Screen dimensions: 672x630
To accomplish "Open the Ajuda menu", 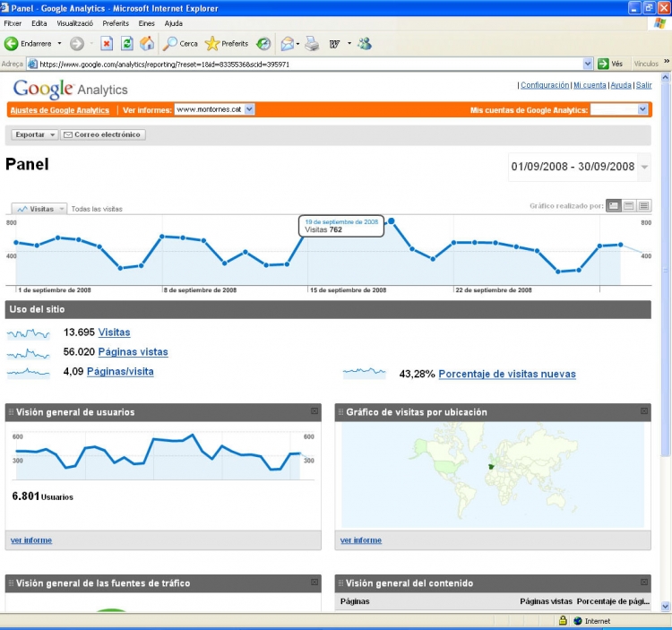I will [x=174, y=23].
